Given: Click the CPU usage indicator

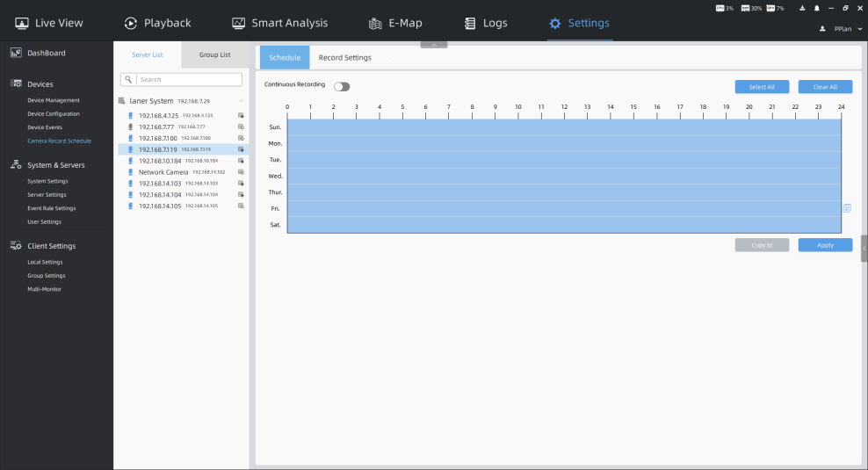Looking at the screenshot, I should point(725,8).
